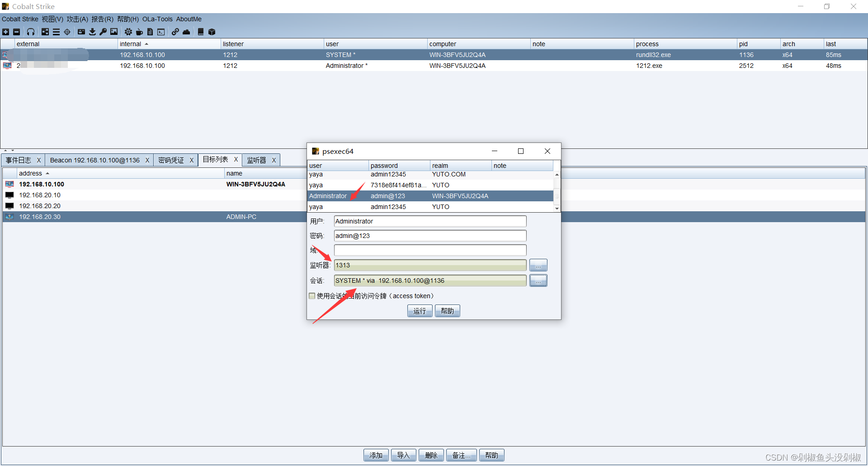This screenshot has height=466, width=868.
Task: Select credential row with hash 7318e8f414ef81a
Action: [x=430, y=185]
